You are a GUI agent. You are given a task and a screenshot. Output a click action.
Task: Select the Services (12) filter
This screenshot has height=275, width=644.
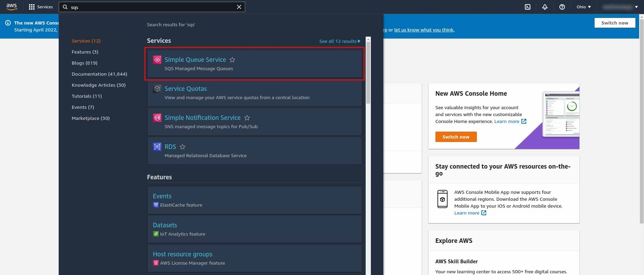coord(86,41)
